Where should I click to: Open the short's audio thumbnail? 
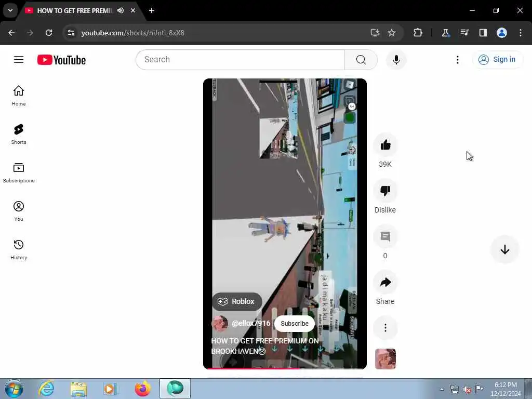click(385, 358)
